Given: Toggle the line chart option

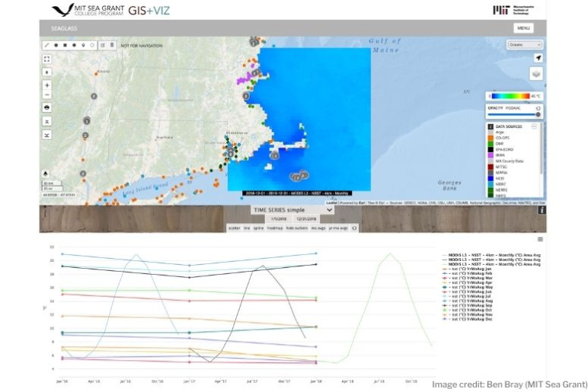Looking at the screenshot, I should [x=247, y=228].
